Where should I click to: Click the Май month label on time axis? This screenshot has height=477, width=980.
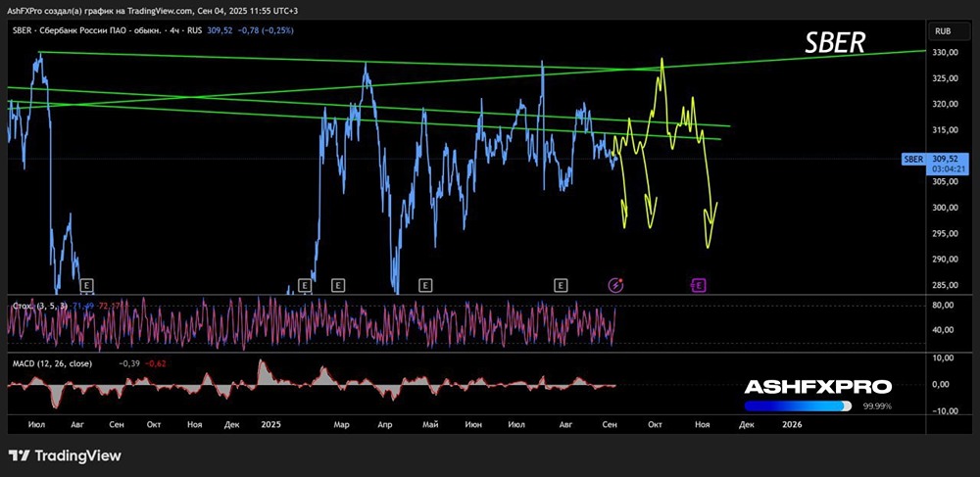pos(430,424)
